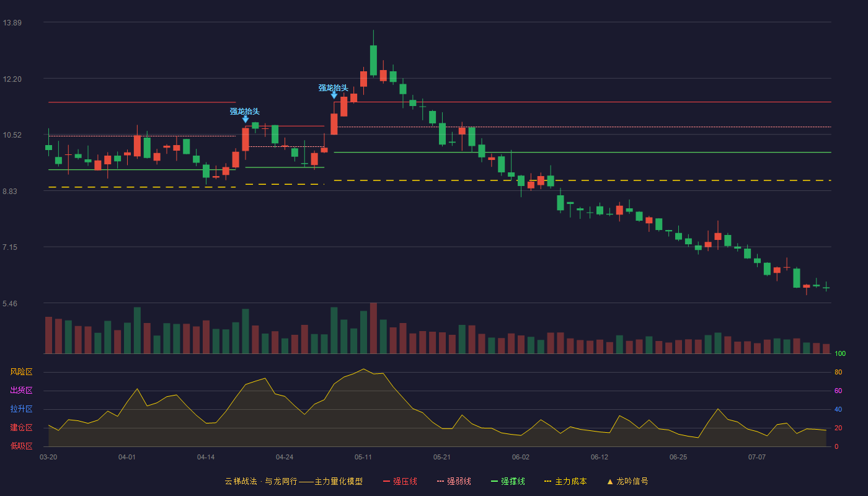
Task: Click the 06-02 date label
Action: (521, 457)
